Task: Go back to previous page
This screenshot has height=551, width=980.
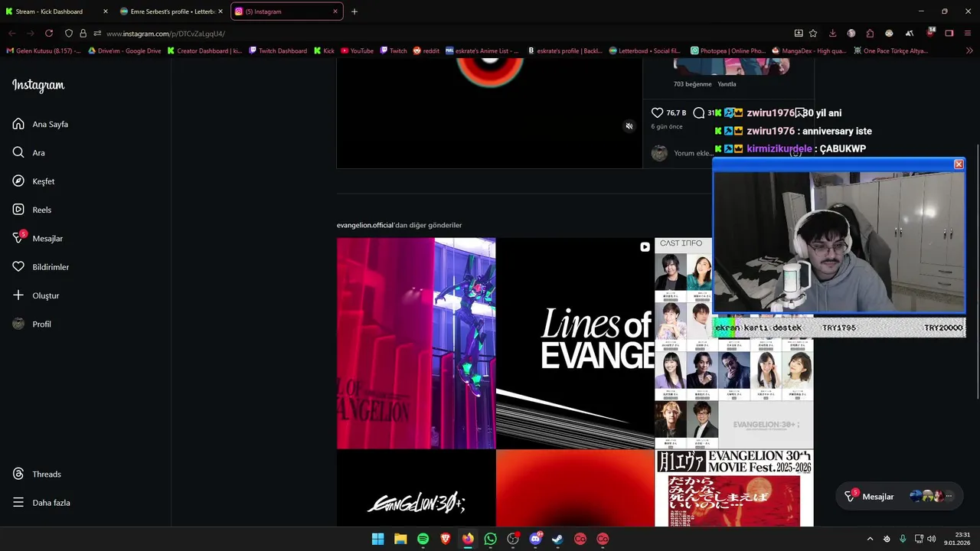Action: coord(12,34)
